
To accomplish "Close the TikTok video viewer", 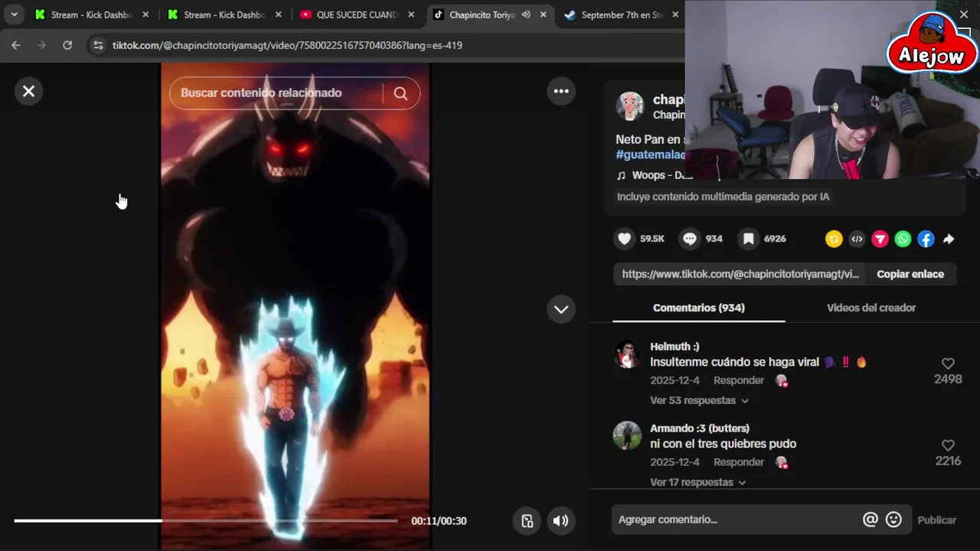I will 28,91.
